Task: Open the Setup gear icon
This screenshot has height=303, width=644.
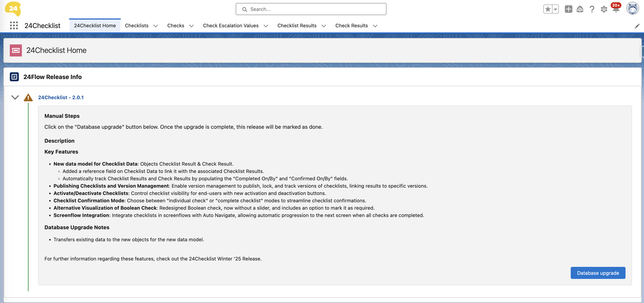Action: 604,9
